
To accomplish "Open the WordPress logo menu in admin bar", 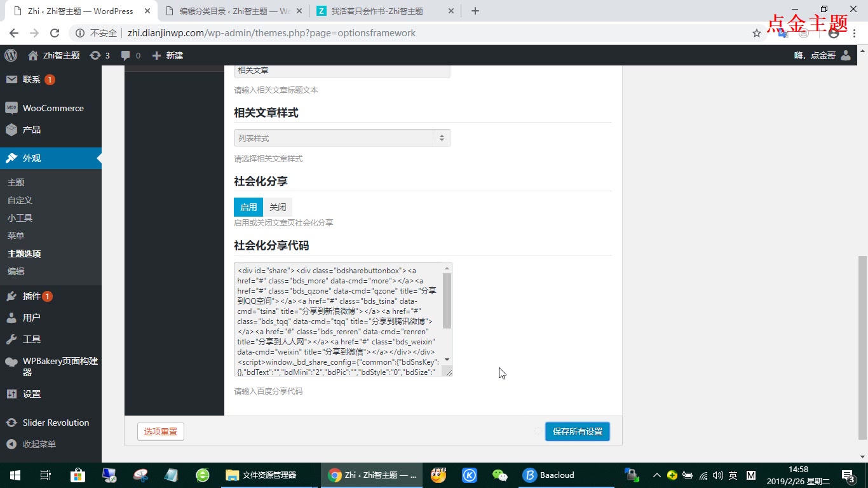I will click(10, 55).
